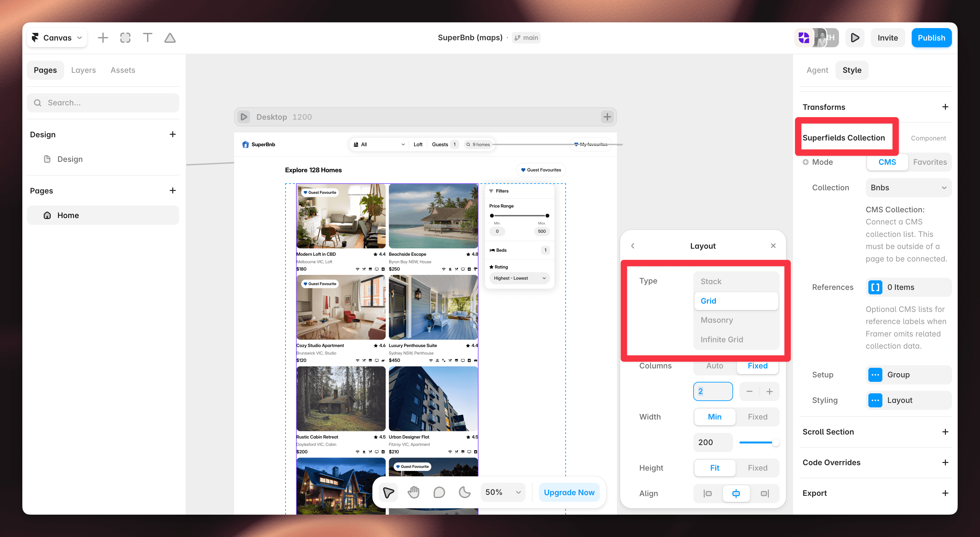This screenshot has width=980, height=537.
Task: Preview the site with the play button
Action: point(855,38)
